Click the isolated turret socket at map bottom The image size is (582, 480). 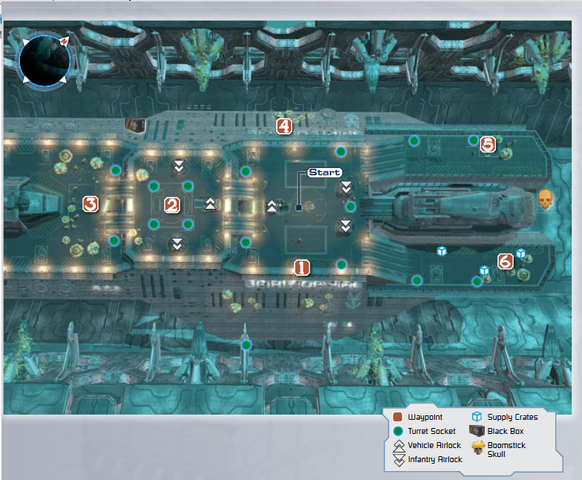(x=246, y=345)
